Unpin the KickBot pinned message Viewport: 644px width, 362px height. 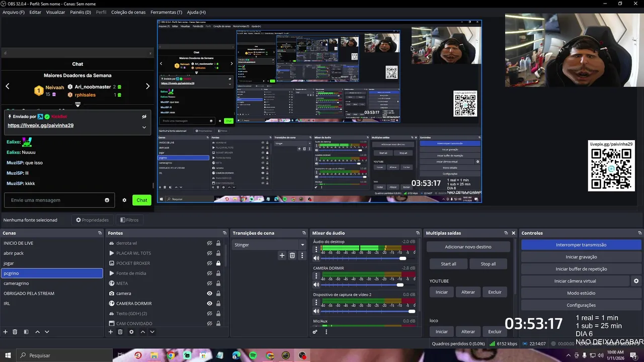[144, 117]
